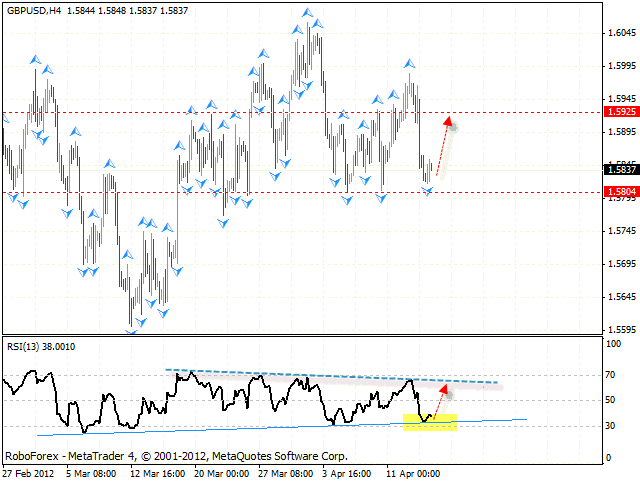
Task: Click the red 1.5804 price level label
Action: click(x=622, y=191)
